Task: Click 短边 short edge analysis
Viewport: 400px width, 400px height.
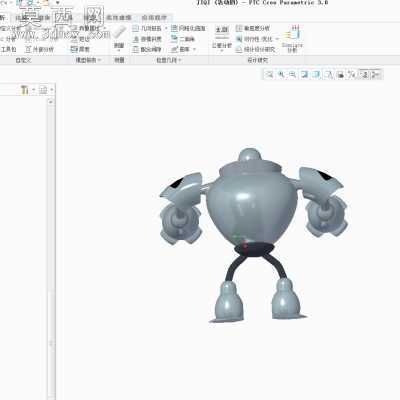Action: [81, 39]
